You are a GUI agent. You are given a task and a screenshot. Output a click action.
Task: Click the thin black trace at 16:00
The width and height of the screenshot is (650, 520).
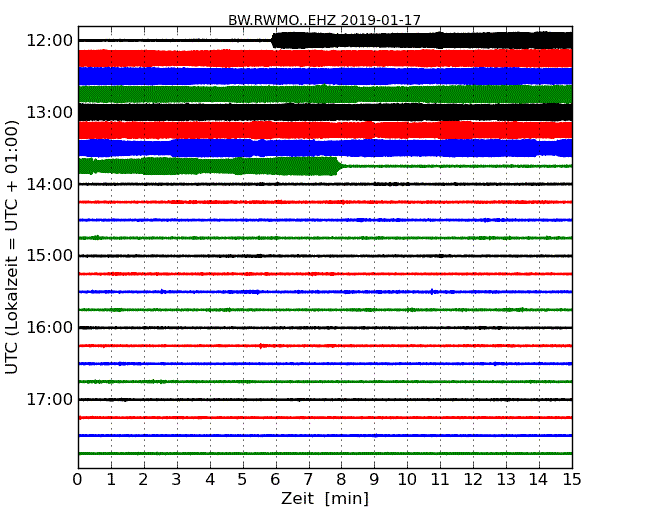[x=325, y=328]
